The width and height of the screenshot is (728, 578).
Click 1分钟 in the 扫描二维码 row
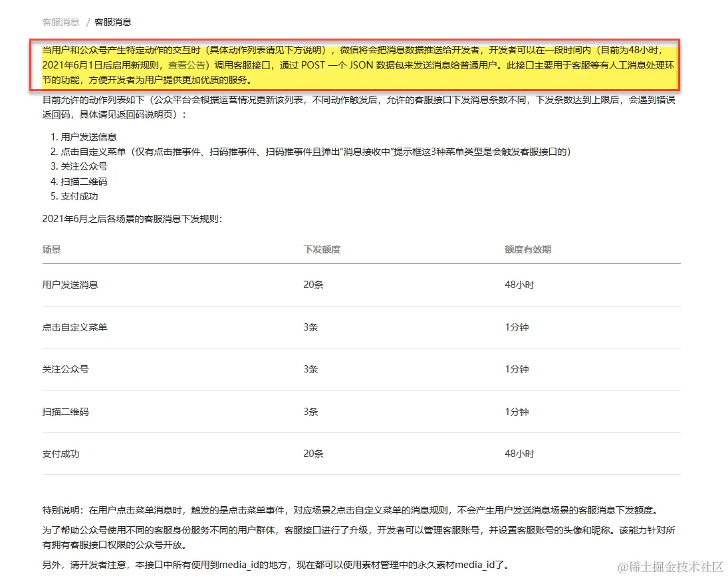tap(517, 412)
